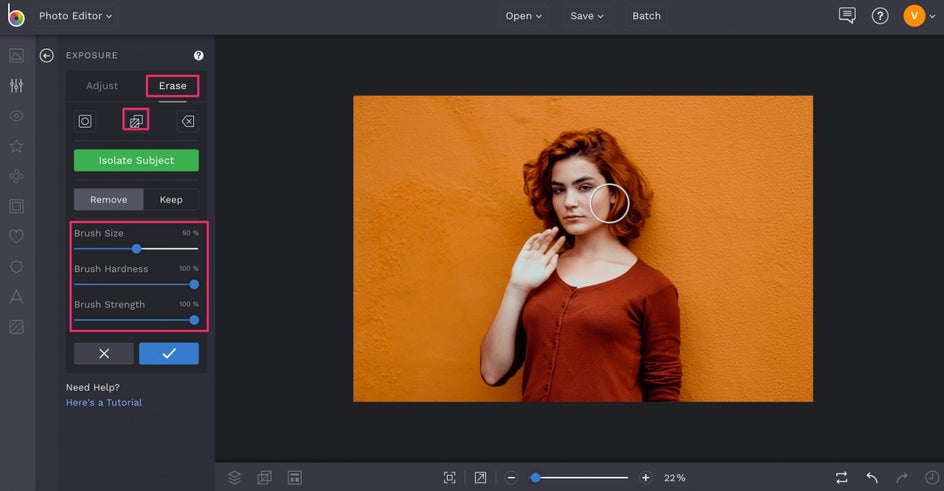This screenshot has width=944, height=491.
Task: Expand the Photo Editor dropdown
Action: [76, 16]
